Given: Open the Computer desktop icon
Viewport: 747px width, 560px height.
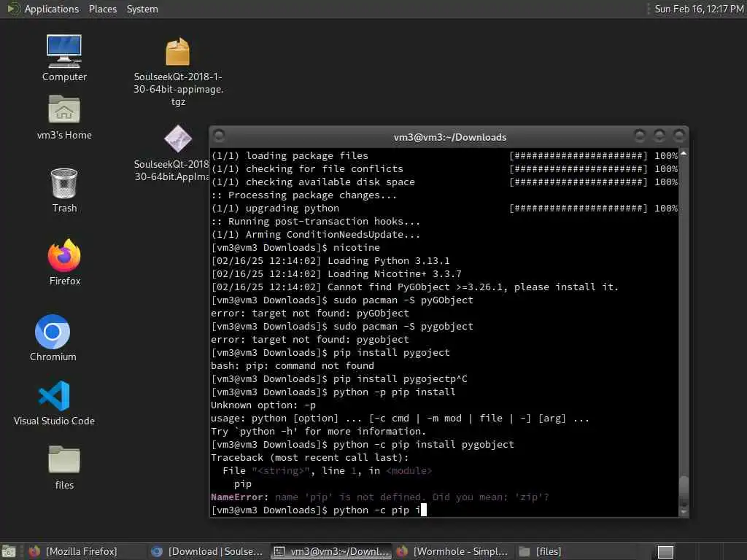Looking at the screenshot, I should (x=64, y=58).
